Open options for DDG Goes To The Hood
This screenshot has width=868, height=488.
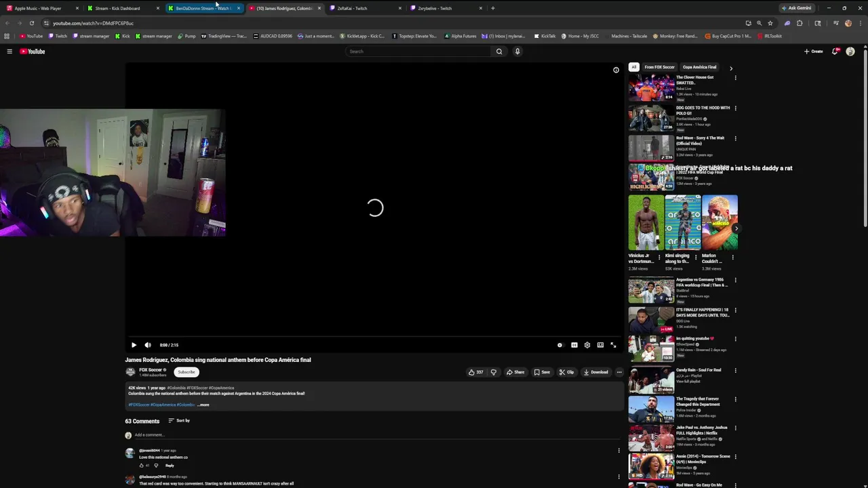[735, 108]
